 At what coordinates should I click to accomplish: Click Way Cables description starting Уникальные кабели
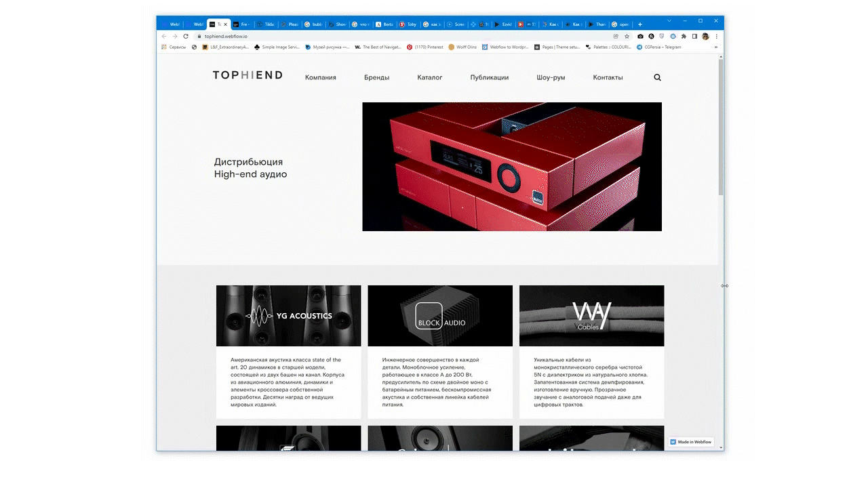pyautogui.click(x=591, y=382)
